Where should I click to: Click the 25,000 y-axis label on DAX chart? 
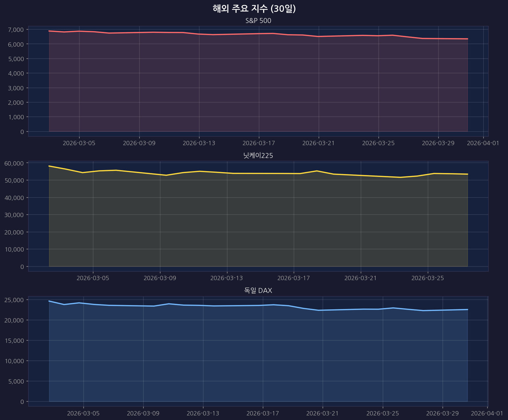tap(14, 300)
